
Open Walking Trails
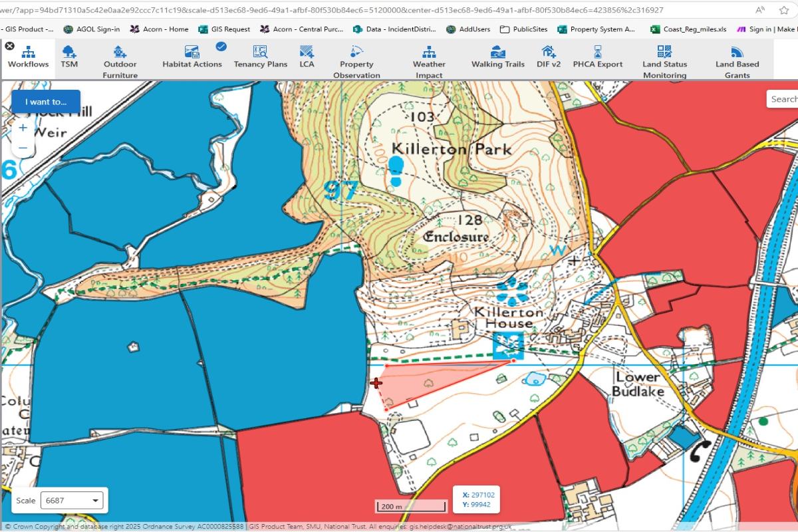pyautogui.click(x=497, y=59)
